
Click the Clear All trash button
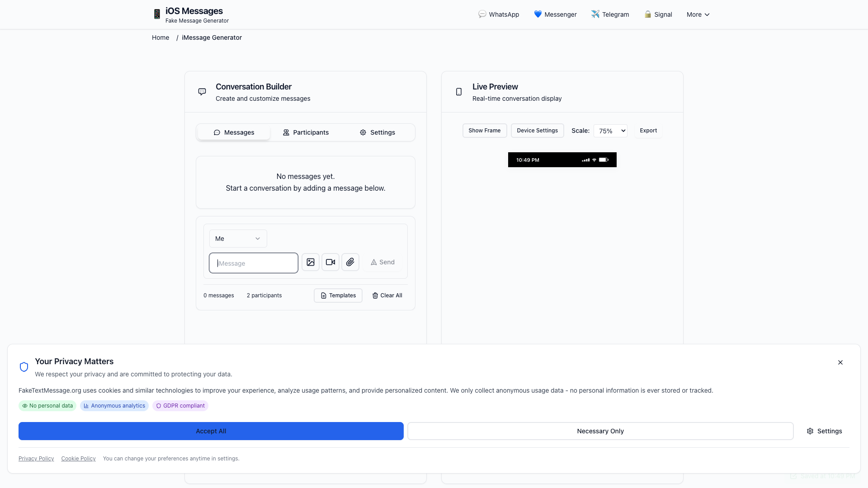click(387, 296)
